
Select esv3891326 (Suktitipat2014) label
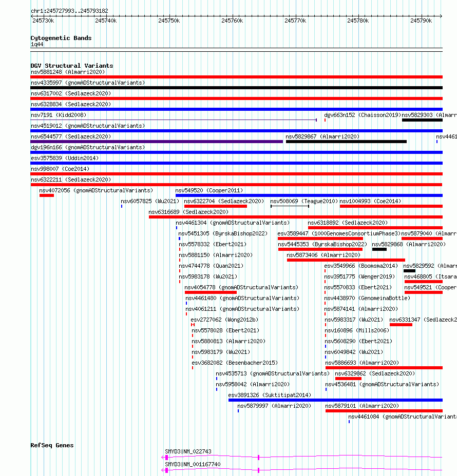click(270, 395)
